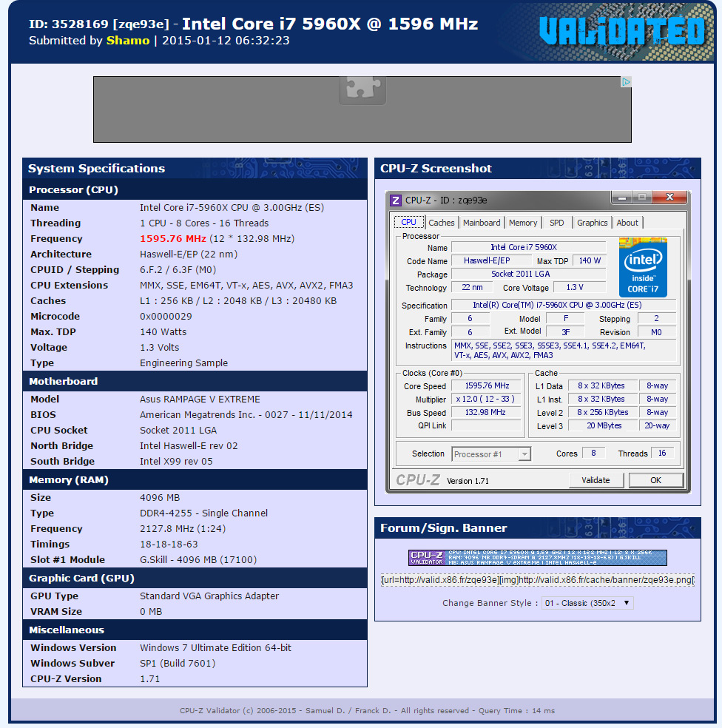Click the Level 3 20 MBytes cache field
The height and width of the screenshot is (728, 722).
click(x=604, y=425)
